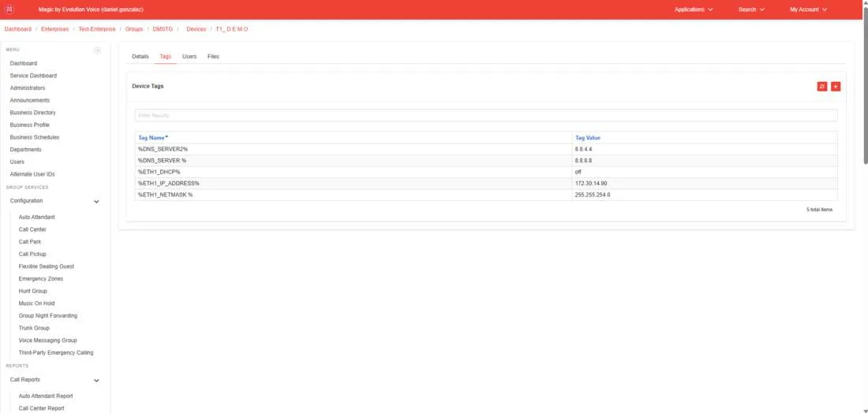Collapse the sidebar menu toggle icon
Image resolution: width=868 pixels, height=413 pixels.
click(x=97, y=50)
